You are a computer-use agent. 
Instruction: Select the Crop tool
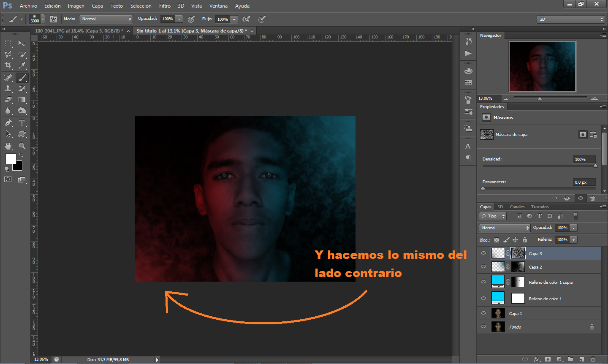click(8, 65)
